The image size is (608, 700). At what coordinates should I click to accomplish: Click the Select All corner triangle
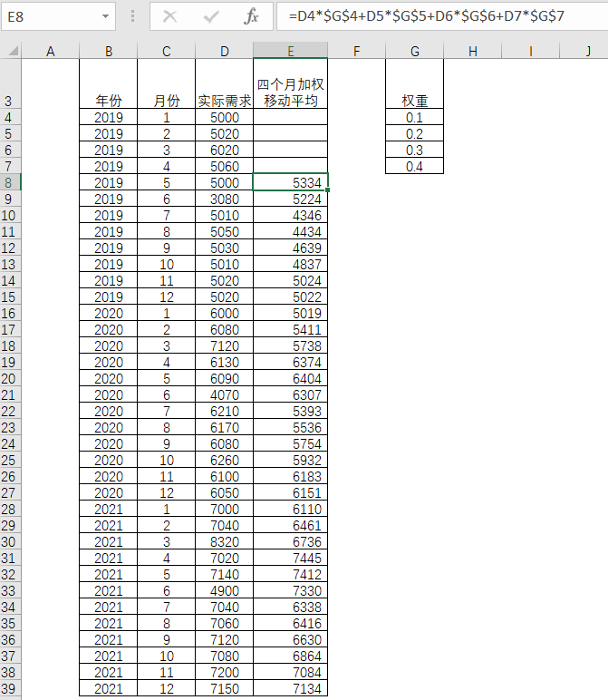10,51
